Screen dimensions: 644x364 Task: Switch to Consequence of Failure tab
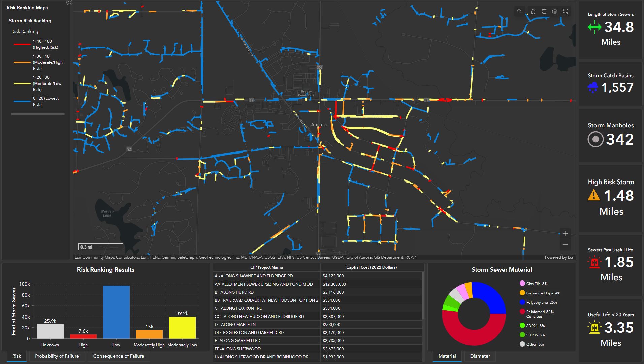pos(119,356)
